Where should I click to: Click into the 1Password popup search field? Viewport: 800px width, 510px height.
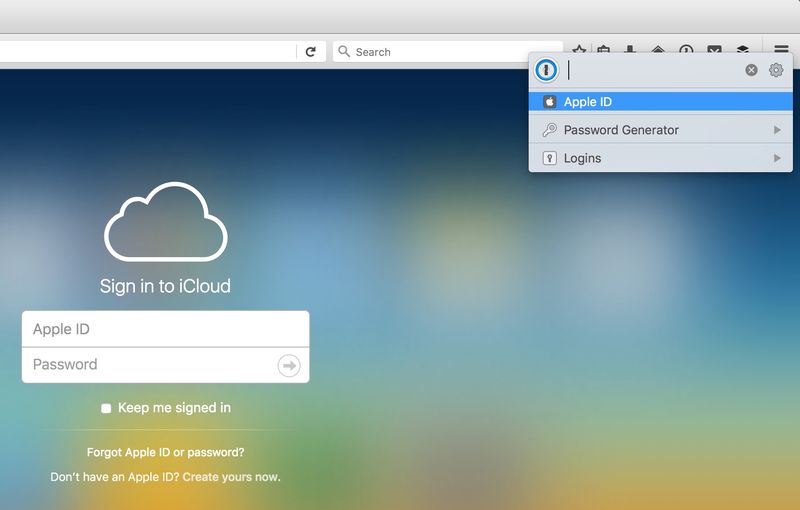(x=653, y=70)
